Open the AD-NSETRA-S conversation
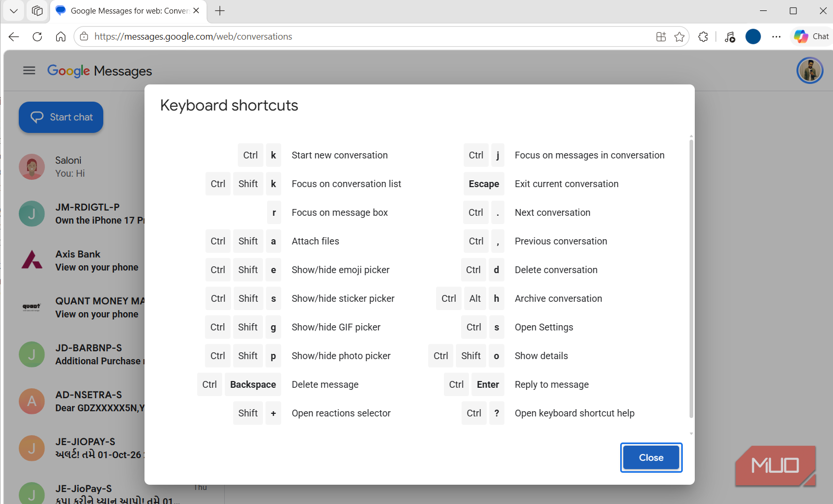This screenshot has width=833, height=504. click(81, 401)
